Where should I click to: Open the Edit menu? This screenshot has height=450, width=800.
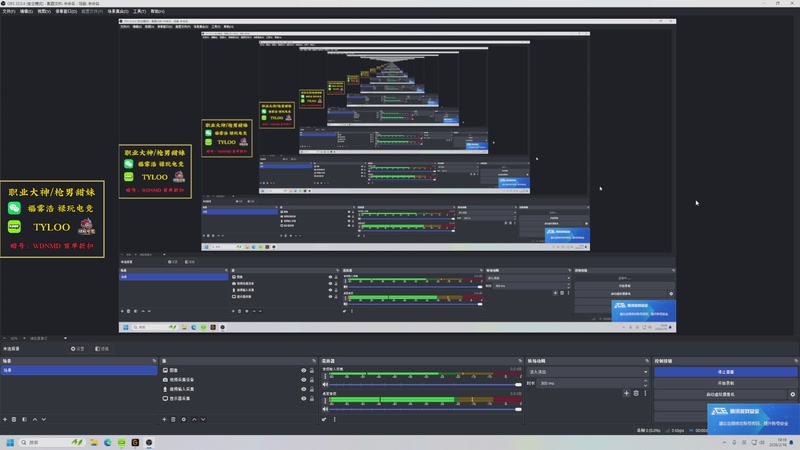(x=26, y=11)
